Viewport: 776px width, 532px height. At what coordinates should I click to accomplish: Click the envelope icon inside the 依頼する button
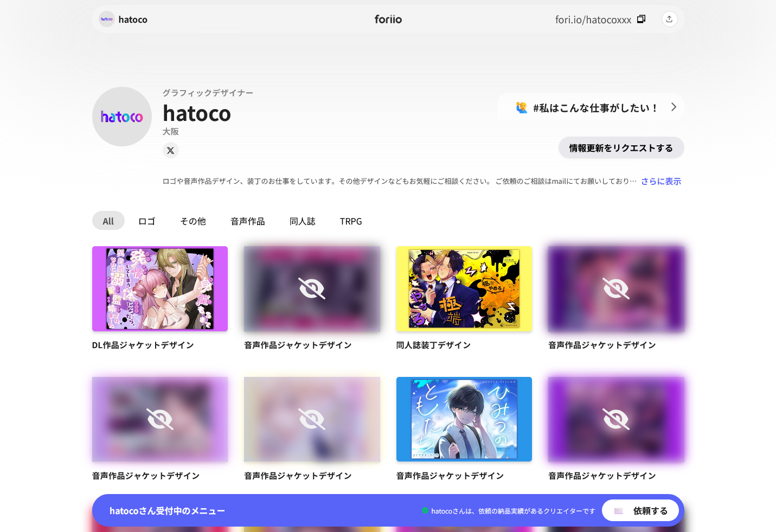618,510
